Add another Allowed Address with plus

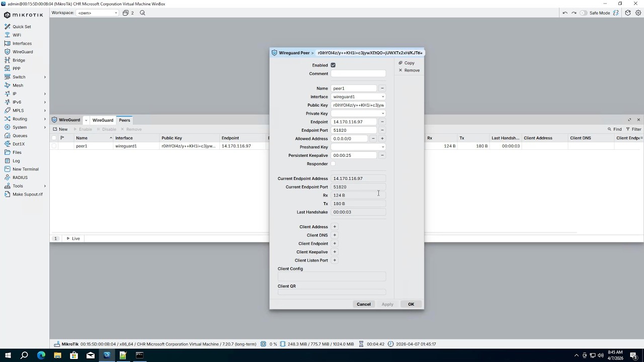pyautogui.click(x=382, y=139)
